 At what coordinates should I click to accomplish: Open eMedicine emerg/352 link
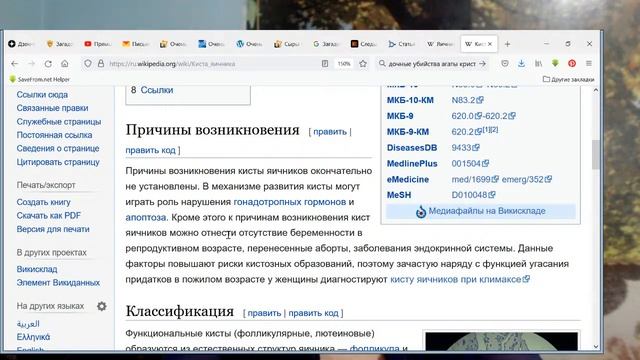527,180
